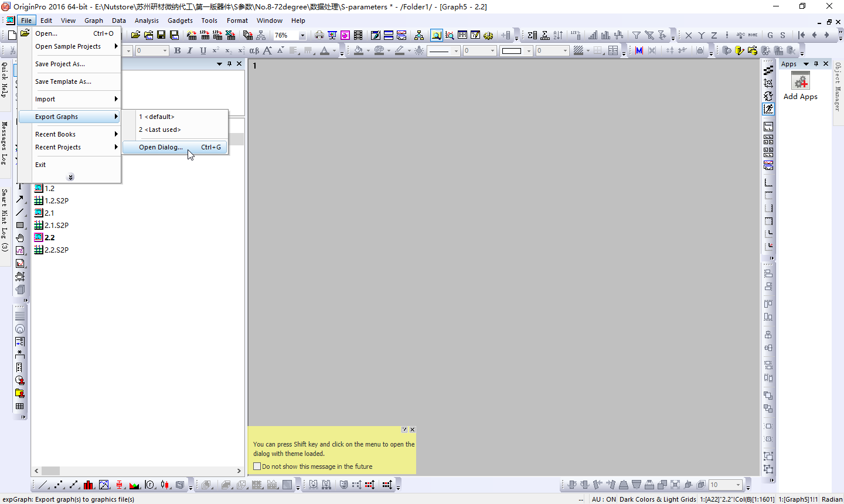Open the Object Manager side tab
The width and height of the screenshot is (844, 504).
pos(838,86)
